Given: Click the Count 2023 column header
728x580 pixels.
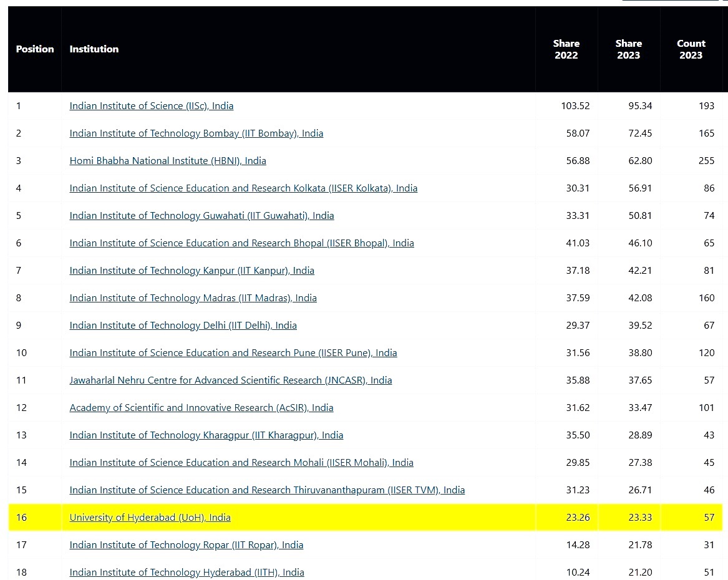Looking at the screenshot, I should tap(691, 49).
